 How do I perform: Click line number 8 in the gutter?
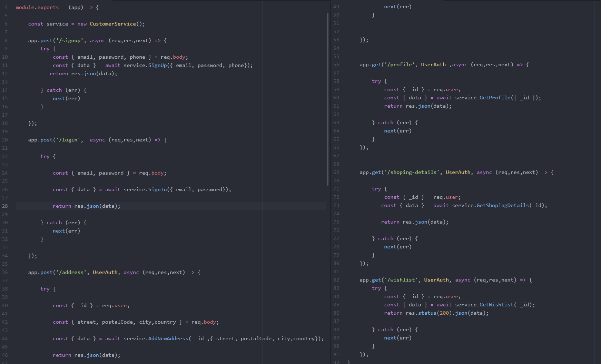(x=6, y=40)
